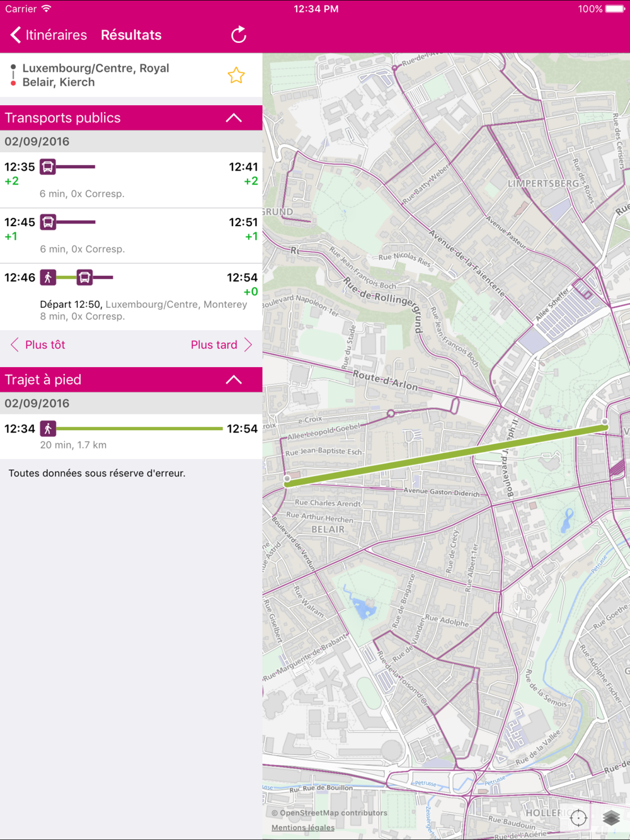The image size is (630, 840).
Task: Tap the transit stop circle near Allée Léopold Goebel
Action: point(391,414)
